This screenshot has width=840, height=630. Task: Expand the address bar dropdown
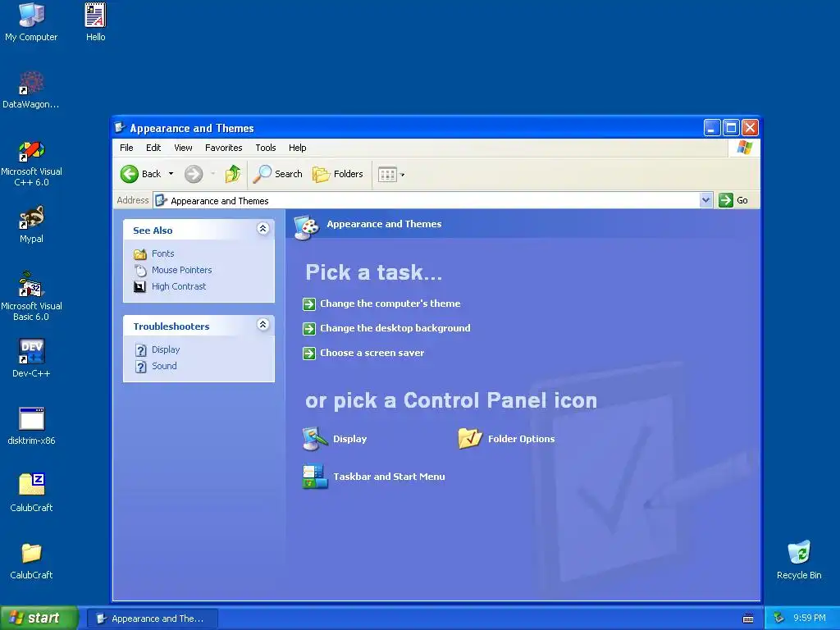coord(705,200)
